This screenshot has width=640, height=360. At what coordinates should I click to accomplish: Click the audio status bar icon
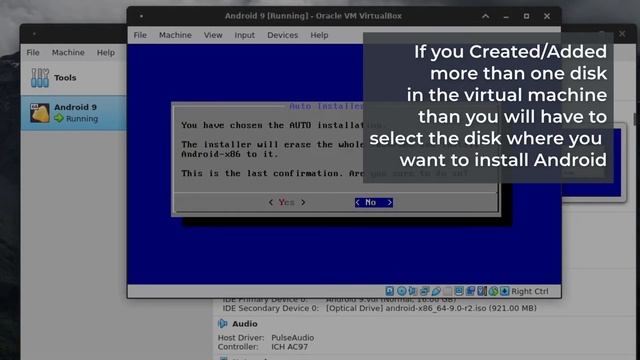[x=413, y=291]
